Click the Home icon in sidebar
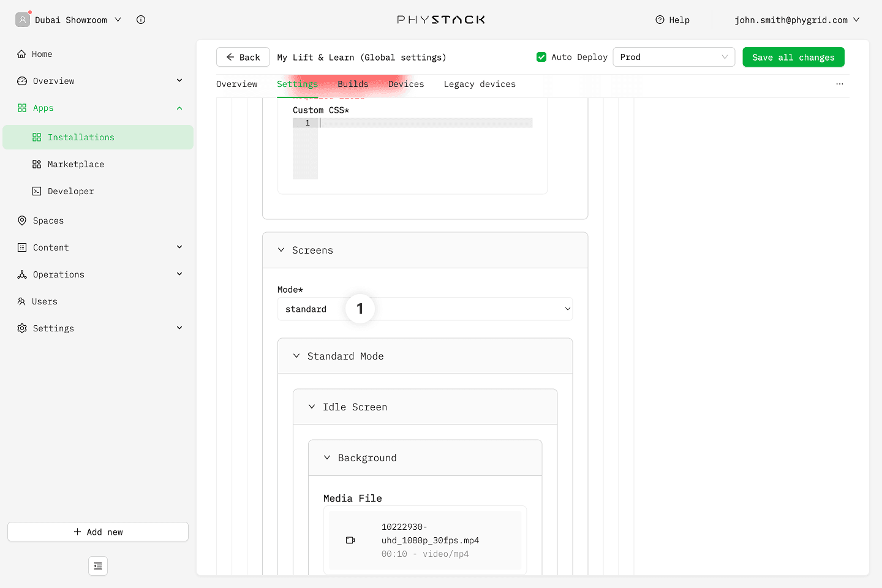 21,54
